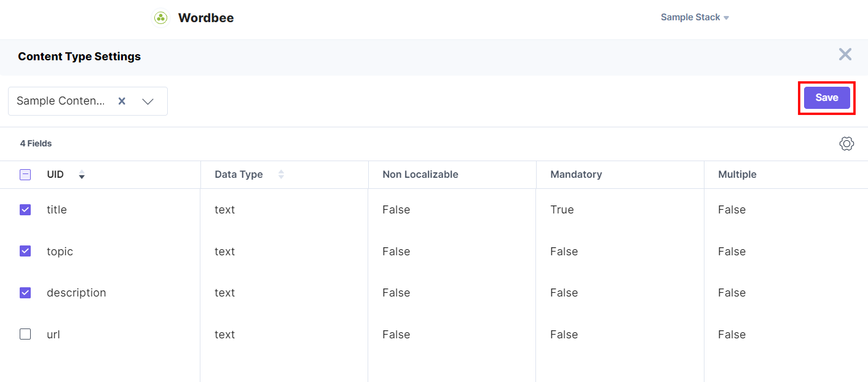Uncheck the description field checkbox

point(25,293)
